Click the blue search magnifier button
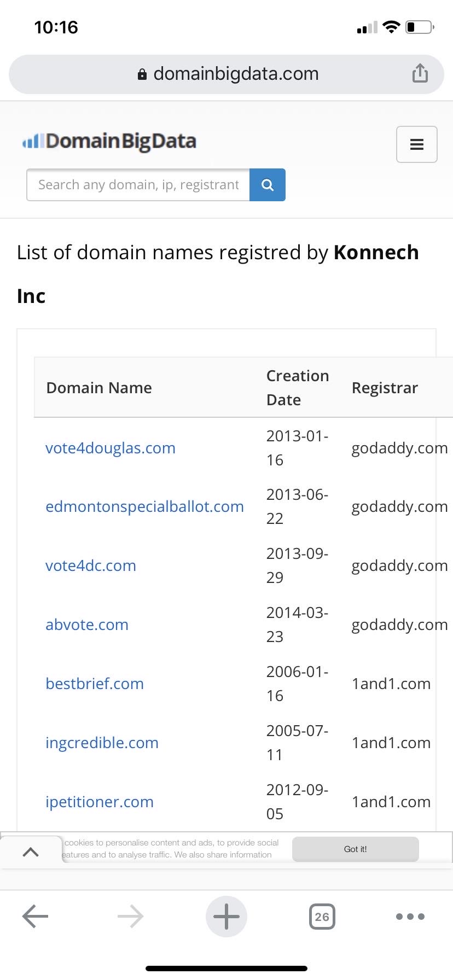This screenshot has width=453, height=980. click(268, 185)
